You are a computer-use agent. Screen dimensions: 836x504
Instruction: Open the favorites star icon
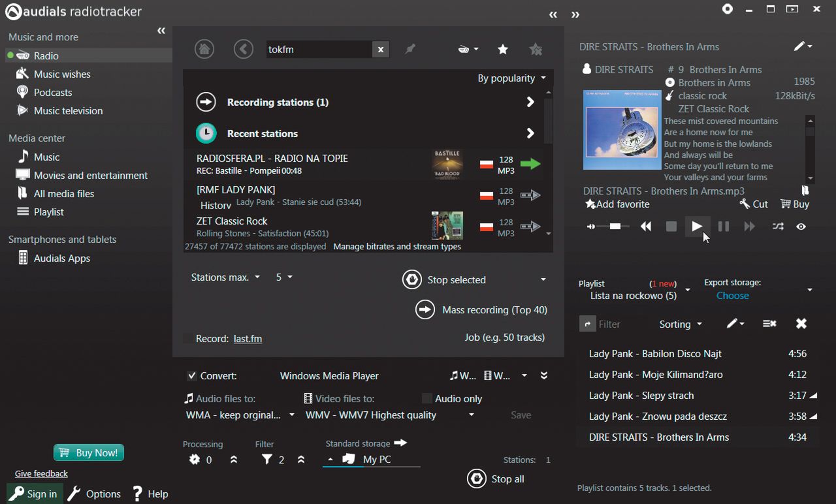503,49
